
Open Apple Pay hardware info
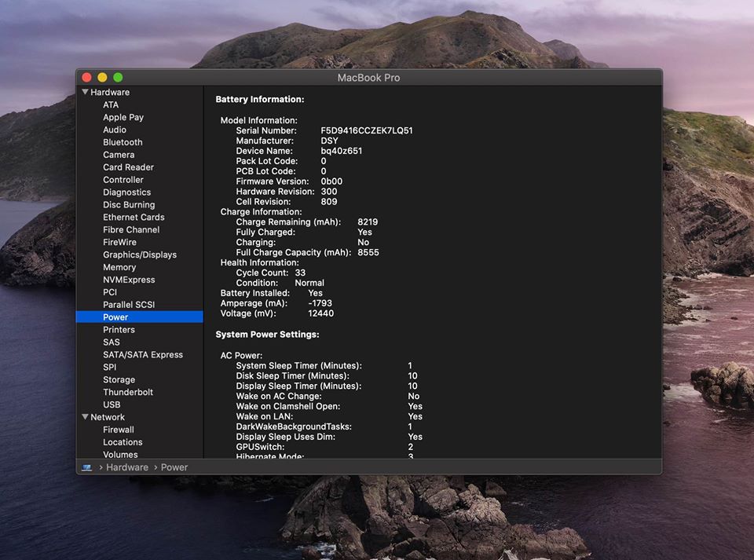coord(123,117)
